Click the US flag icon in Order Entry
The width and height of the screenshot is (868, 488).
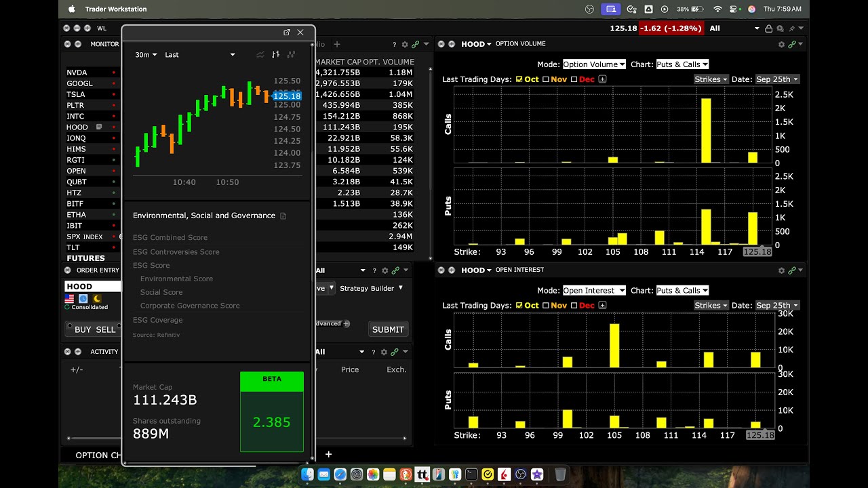tap(69, 298)
